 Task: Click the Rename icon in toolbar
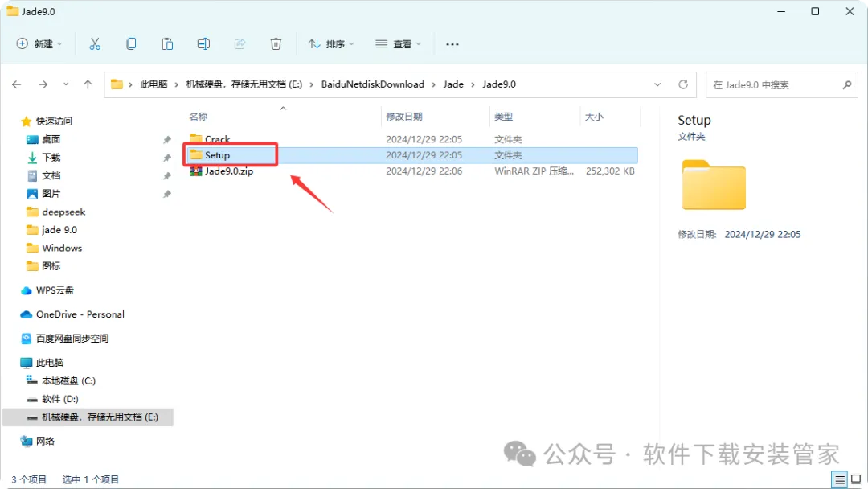point(203,43)
